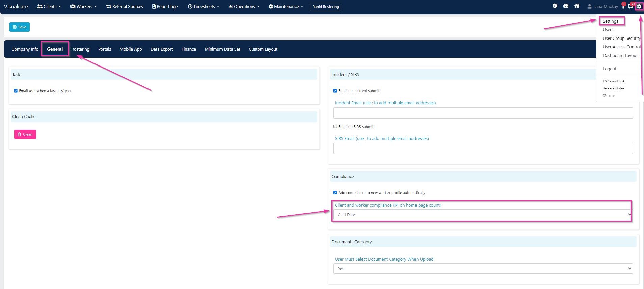Click the info circle icon in top bar
This screenshot has width=644, height=289.
pos(555,6)
